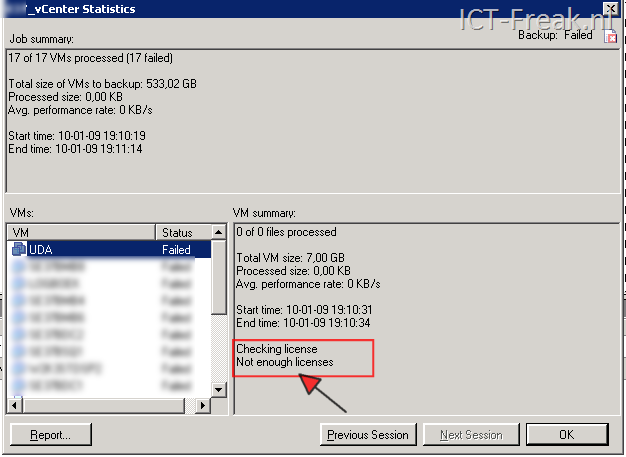Viewport: 626px width, 457px height.
Task: Click the blurred VM icon directly below UDA
Action: pyautogui.click(x=19, y=268)
